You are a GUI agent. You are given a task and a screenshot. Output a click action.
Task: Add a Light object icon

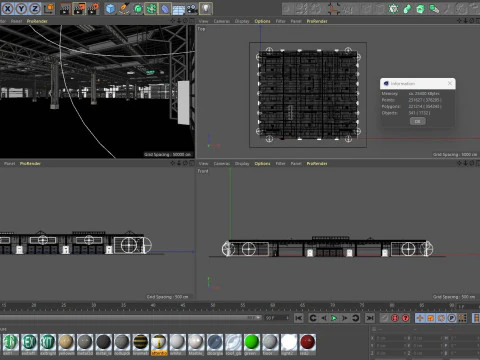(x=206, y=9)
